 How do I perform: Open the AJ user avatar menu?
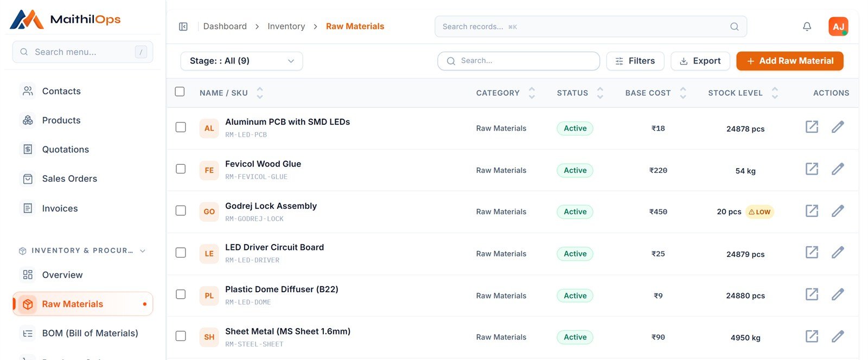pyautogui.click(x=838, y=27)
